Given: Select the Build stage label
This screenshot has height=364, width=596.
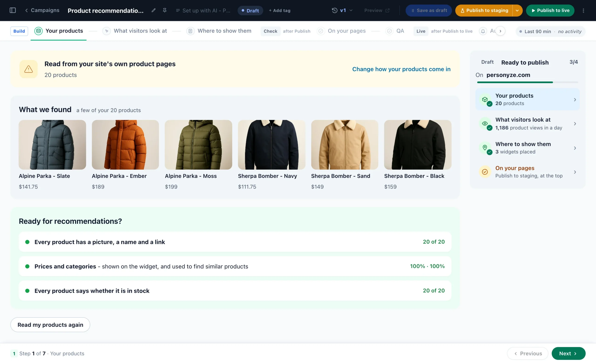Looking at the screenshot, I should click(x=19, y=31).
